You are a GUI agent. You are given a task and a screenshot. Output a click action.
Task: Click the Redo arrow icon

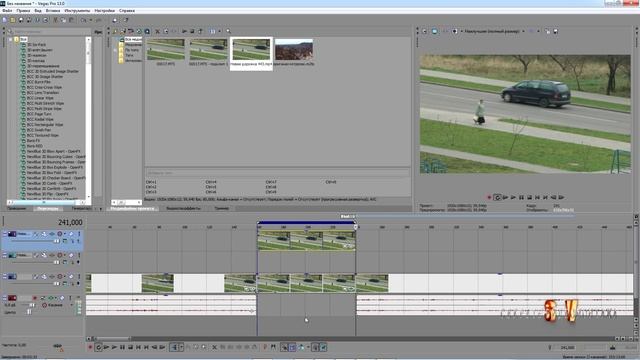click(98, 20)
